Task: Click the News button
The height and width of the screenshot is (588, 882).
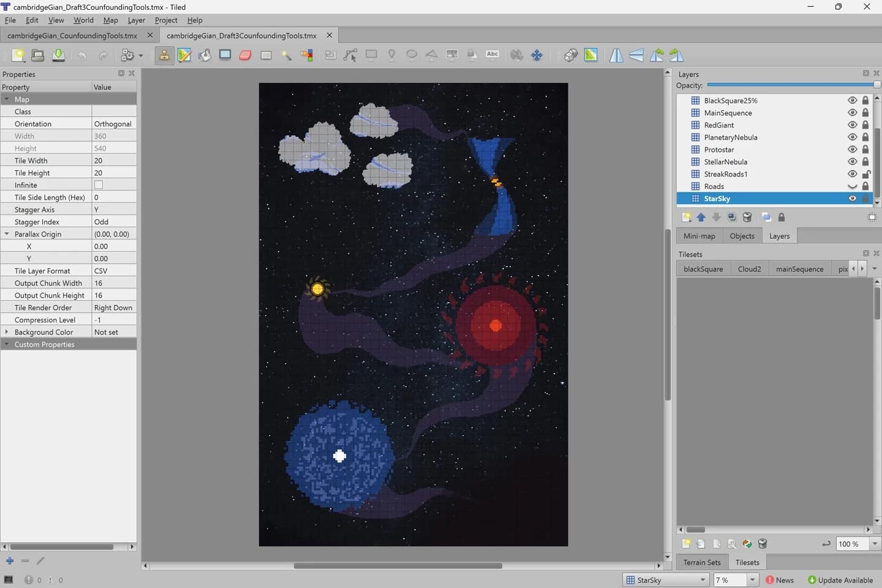Action: pos(780,580)
